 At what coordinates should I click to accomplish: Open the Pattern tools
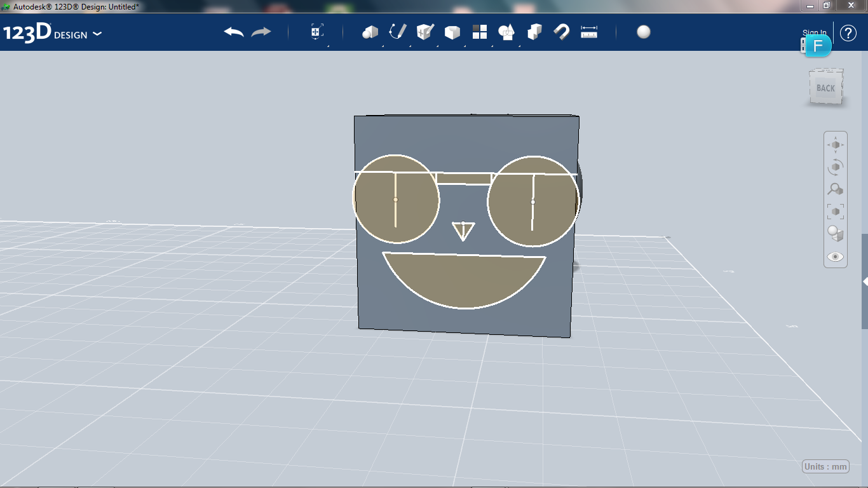[480, 32]
